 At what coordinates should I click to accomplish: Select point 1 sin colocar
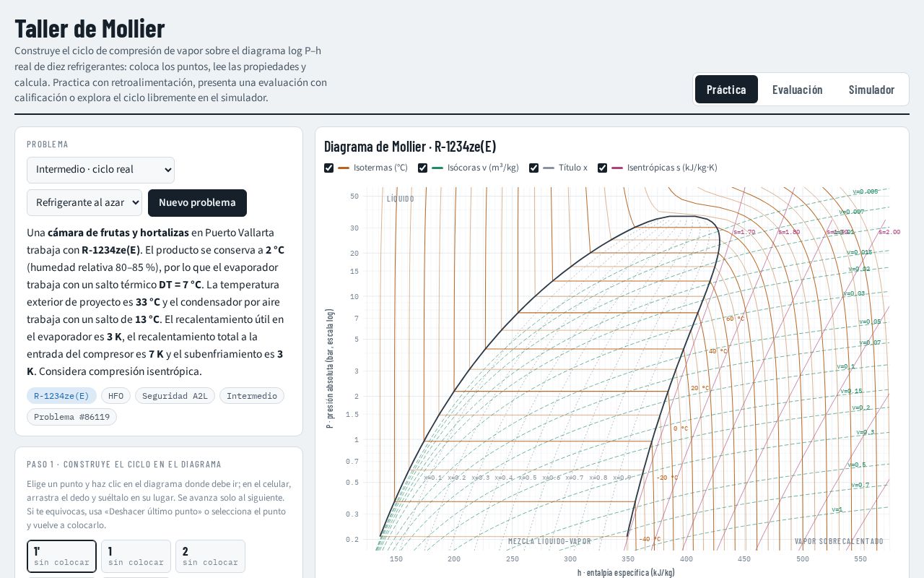(136, 556)
